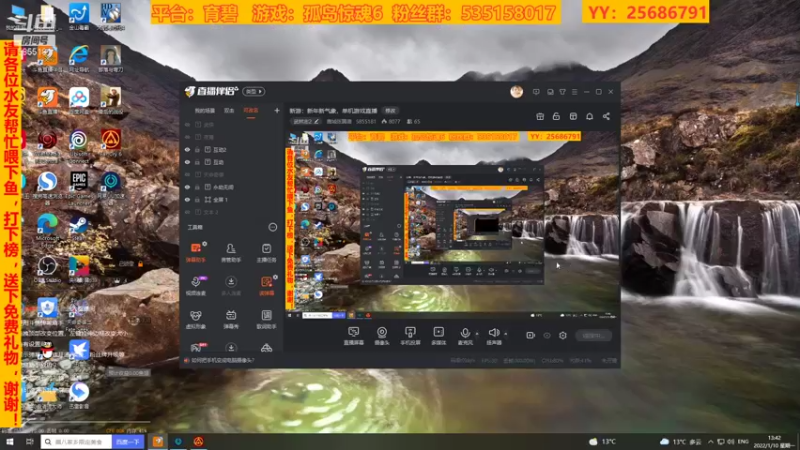800x450 pixels.
Task: Collapse the 工具箱 toolbox section
Action: tap(273, 227)
